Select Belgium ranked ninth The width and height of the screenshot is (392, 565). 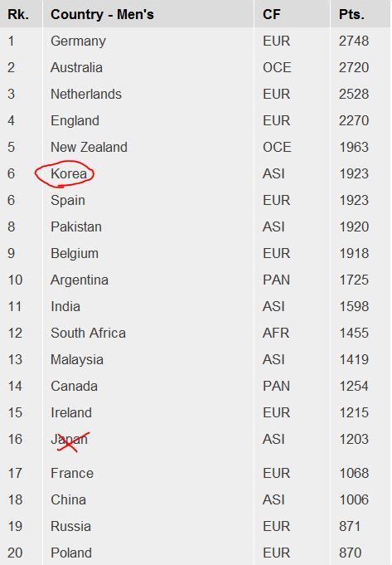(75, 253)
